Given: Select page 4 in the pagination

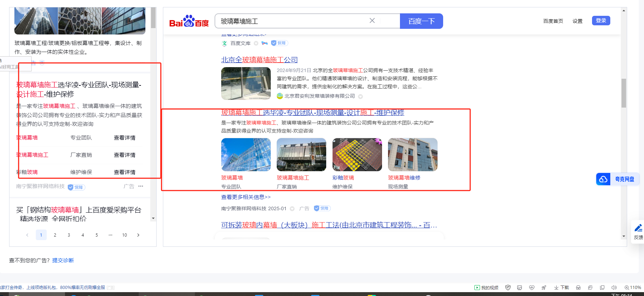Looking at the screenshot, I should (83, 235).
